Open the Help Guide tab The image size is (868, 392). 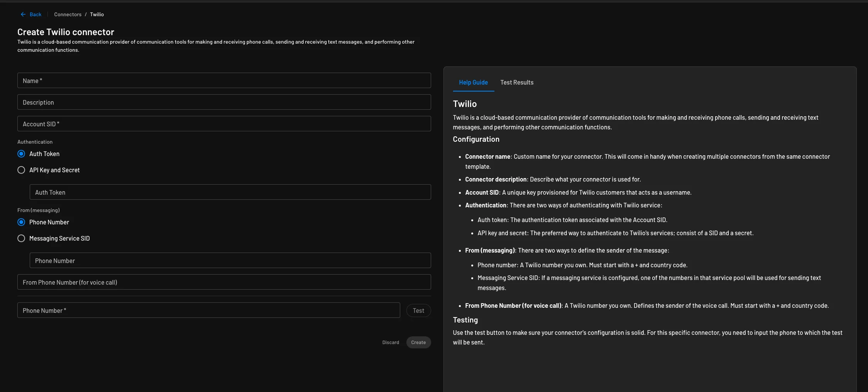(473, 82)
